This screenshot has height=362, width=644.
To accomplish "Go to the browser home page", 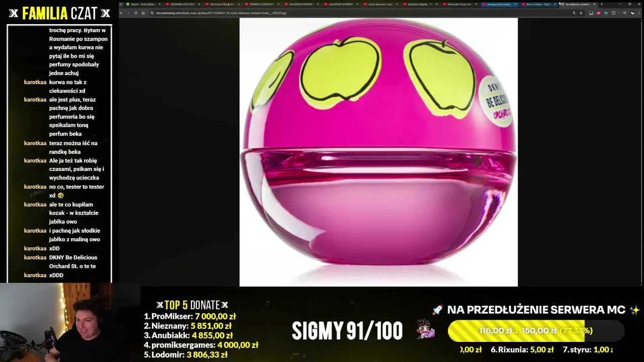I will click(x=143, y=13).
